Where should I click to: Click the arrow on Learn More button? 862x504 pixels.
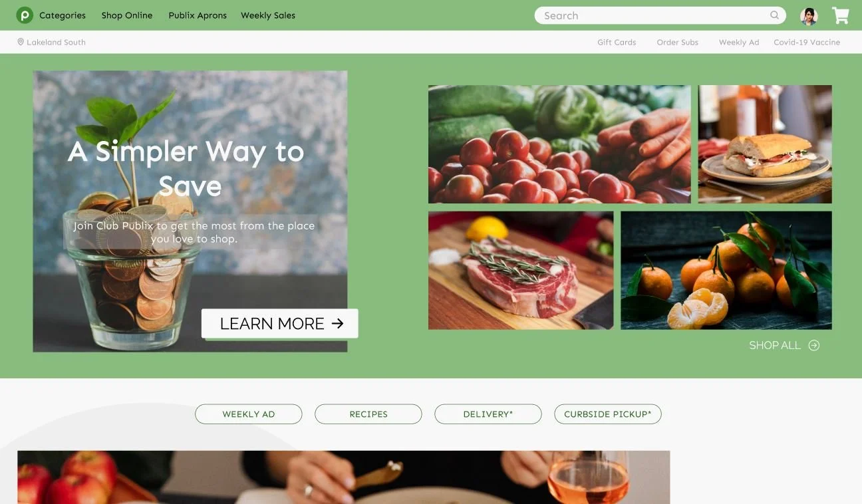click(338, 323)
